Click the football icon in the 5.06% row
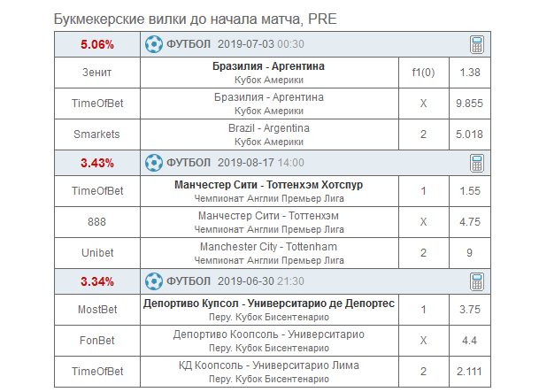The width and height of the screenshot is (539, 392). tap(154, 44)
